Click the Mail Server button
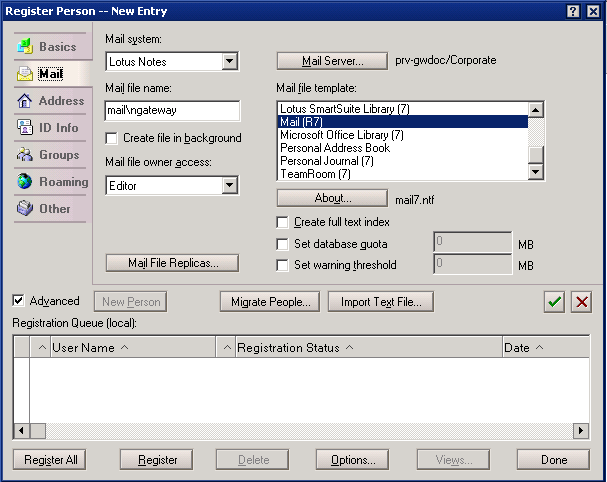Viewport: 607px width, 482px height. [332, 61]
